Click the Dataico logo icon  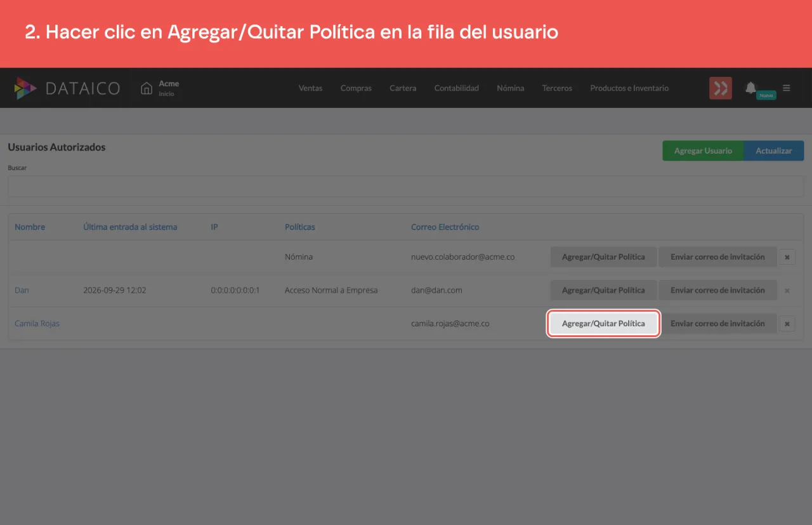tap(25, 88)
